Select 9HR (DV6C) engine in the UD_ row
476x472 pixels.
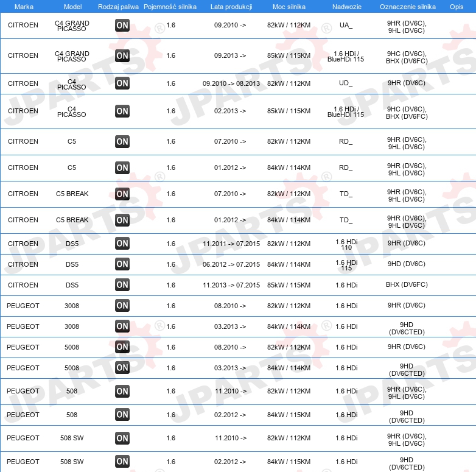[407, 83]
